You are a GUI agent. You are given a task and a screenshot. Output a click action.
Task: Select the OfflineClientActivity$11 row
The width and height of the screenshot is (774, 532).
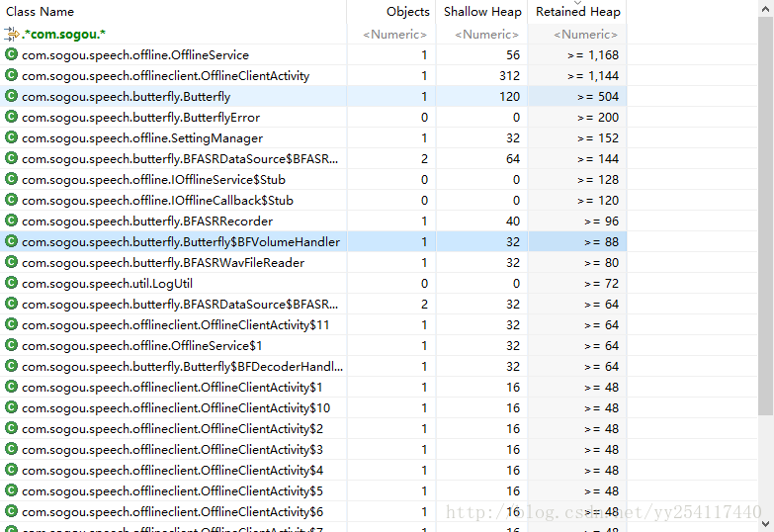click(176, 325)
